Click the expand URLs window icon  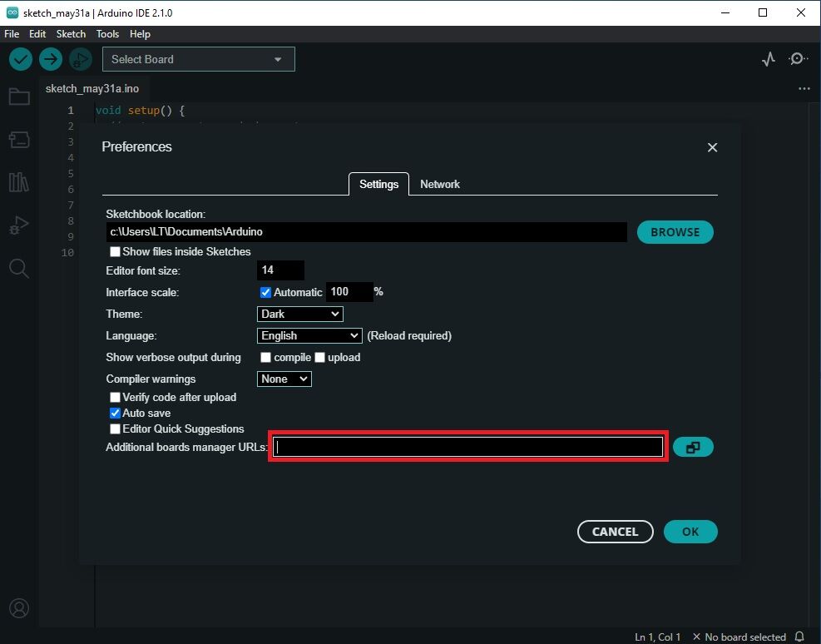692,448
